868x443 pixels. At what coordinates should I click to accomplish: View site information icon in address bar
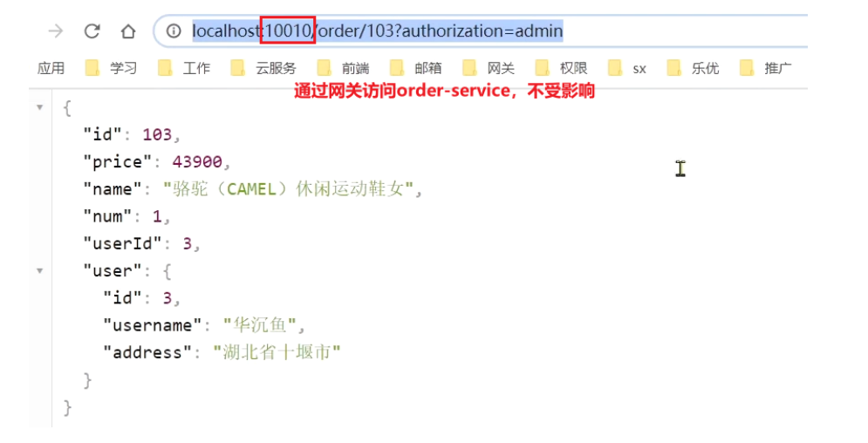(174, 31)
